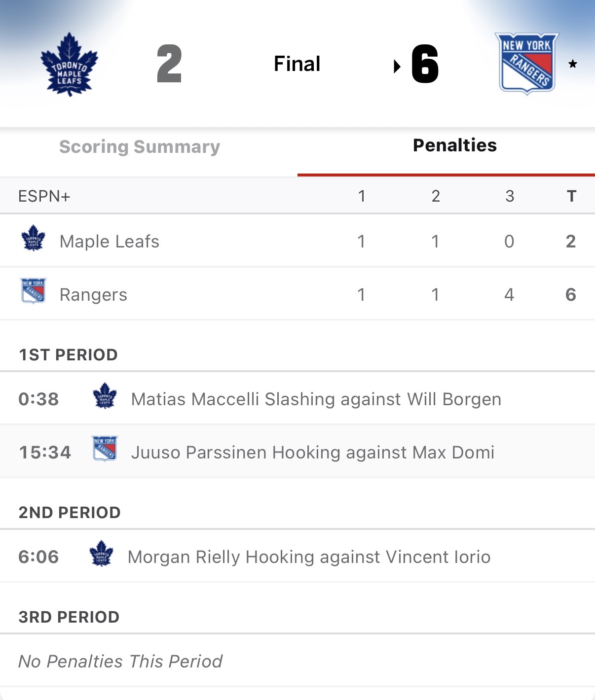595x700 pixels.
Task: Click Leafs icon beside Maccelli slashing penalty
Action: 105,396
